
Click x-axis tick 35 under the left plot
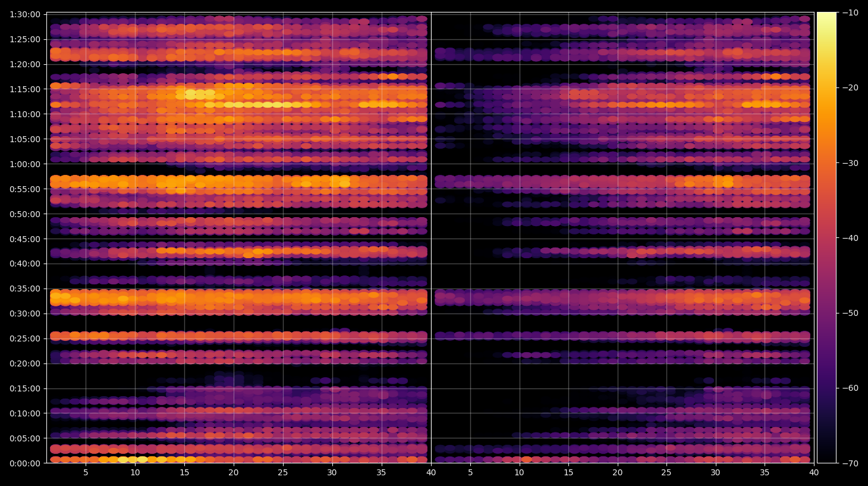pos(381,473)
